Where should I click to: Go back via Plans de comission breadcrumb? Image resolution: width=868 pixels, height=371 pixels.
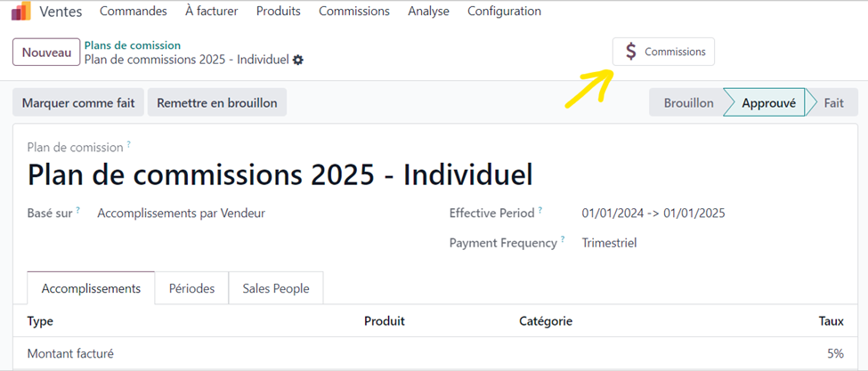click(133, 45)
